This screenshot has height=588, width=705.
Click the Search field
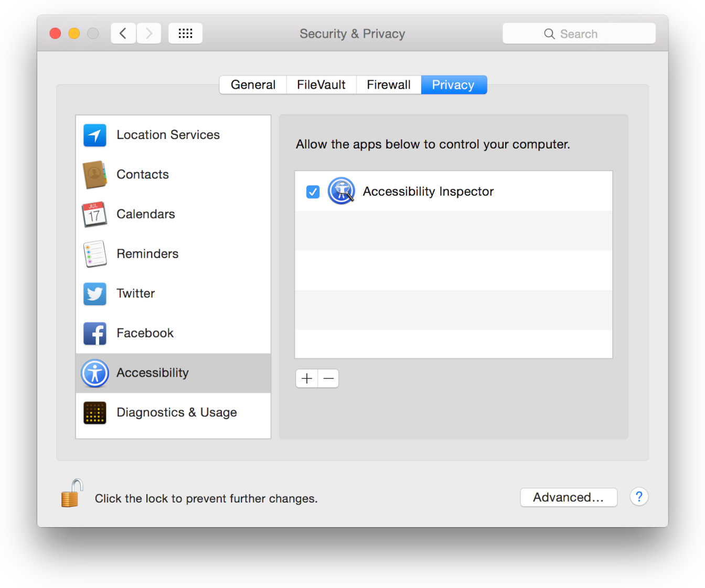tap(579, 34)
